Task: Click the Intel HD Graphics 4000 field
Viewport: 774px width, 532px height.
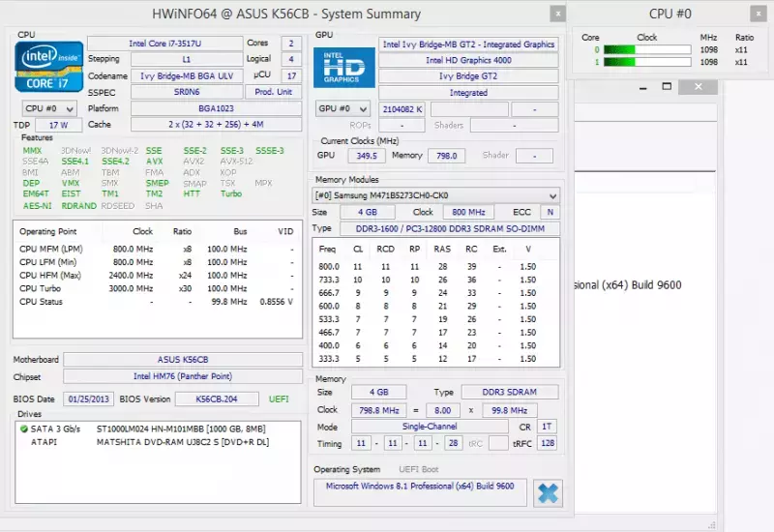Action: coord(468,60)
